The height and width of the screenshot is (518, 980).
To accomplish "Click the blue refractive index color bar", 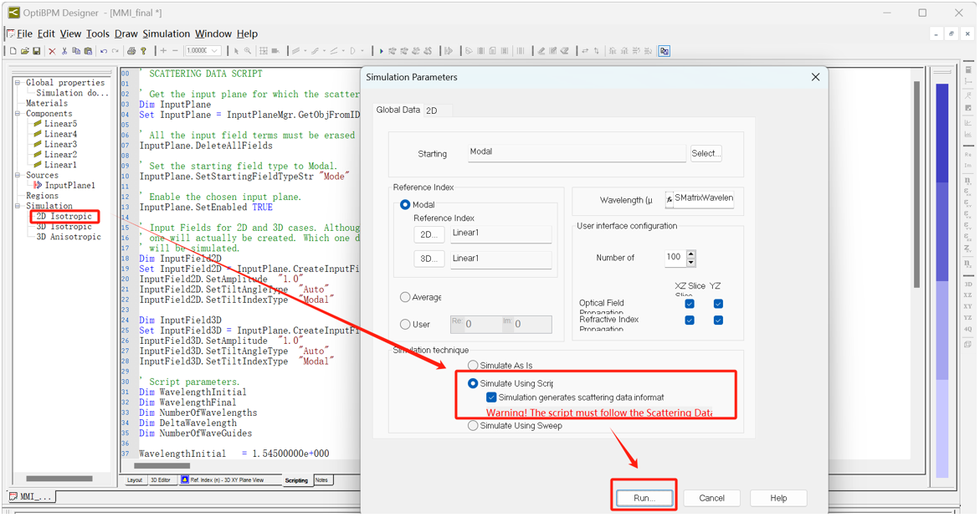I will click(x=942, y=251).
